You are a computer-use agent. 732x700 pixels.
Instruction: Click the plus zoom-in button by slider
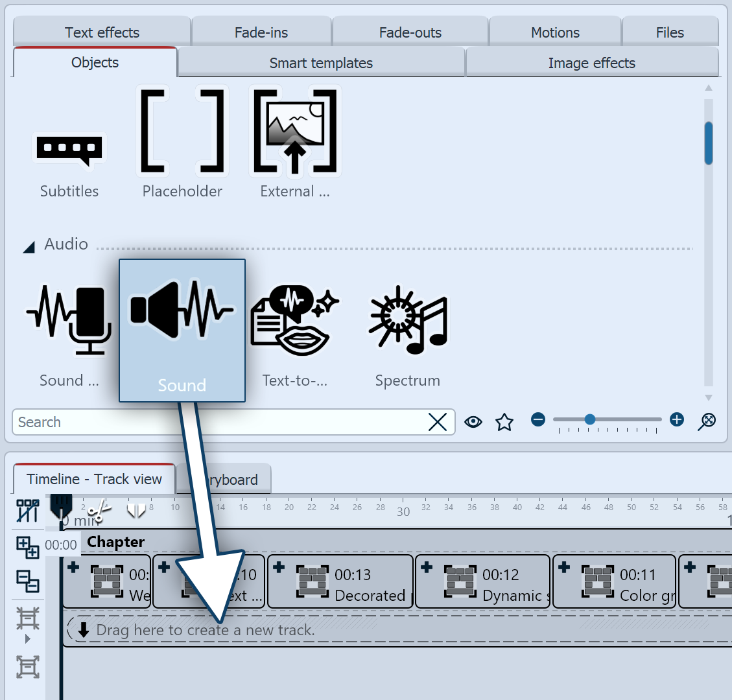(677, 420)
